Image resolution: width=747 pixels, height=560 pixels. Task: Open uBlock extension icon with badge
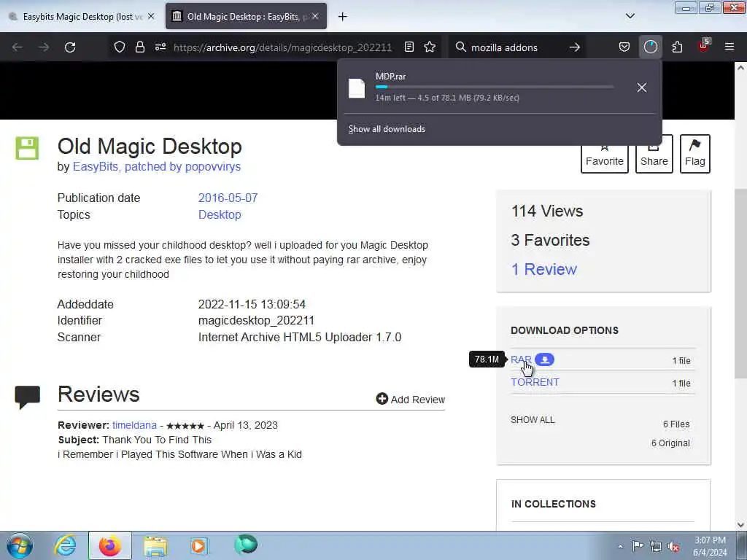704,46
